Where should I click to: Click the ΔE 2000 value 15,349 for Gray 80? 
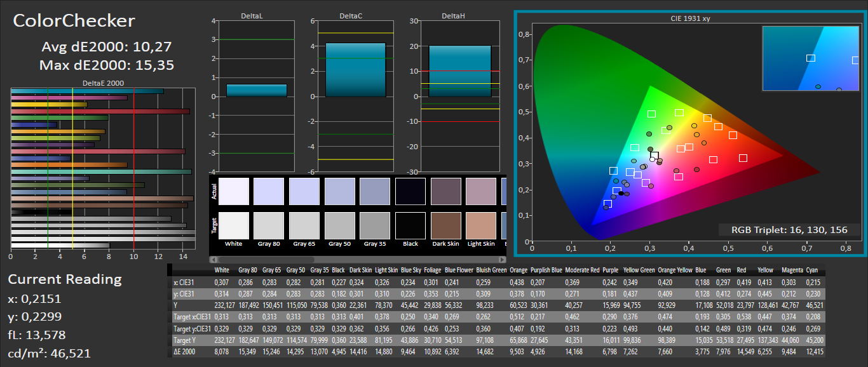[x=248, y=350]
